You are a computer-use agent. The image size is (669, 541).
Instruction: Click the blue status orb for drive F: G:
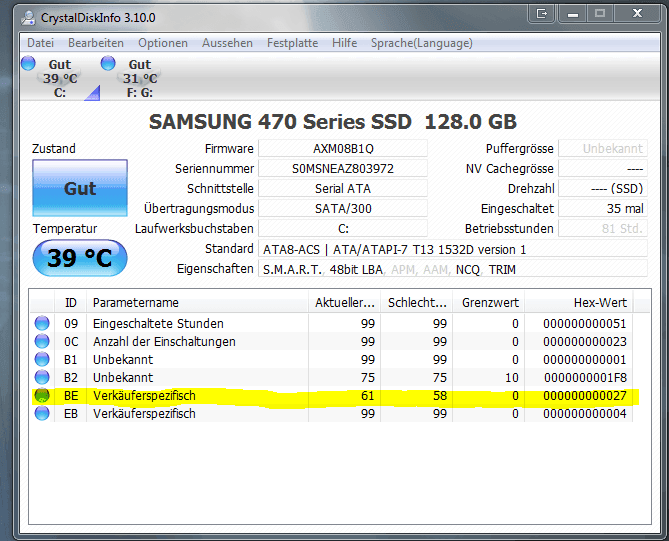tap(108, 63)
